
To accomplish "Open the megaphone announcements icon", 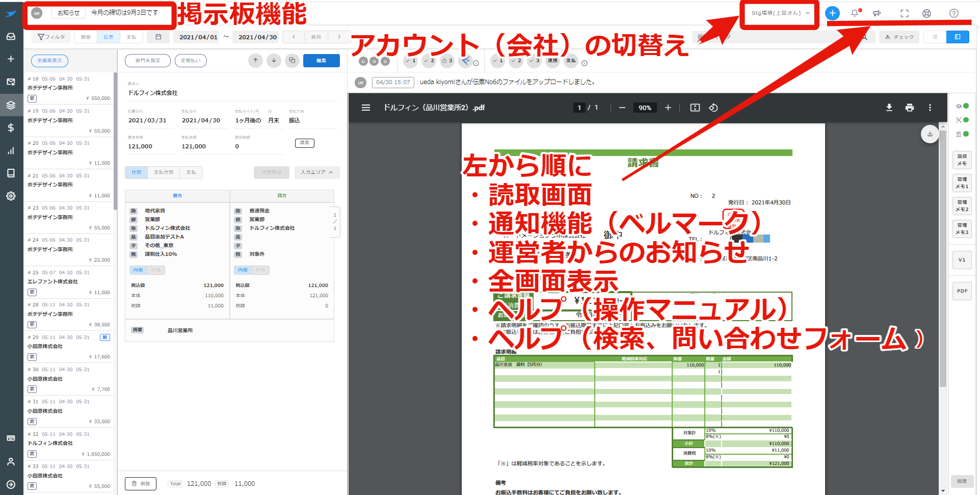I will pyautogui.click(x=877, y=13).
